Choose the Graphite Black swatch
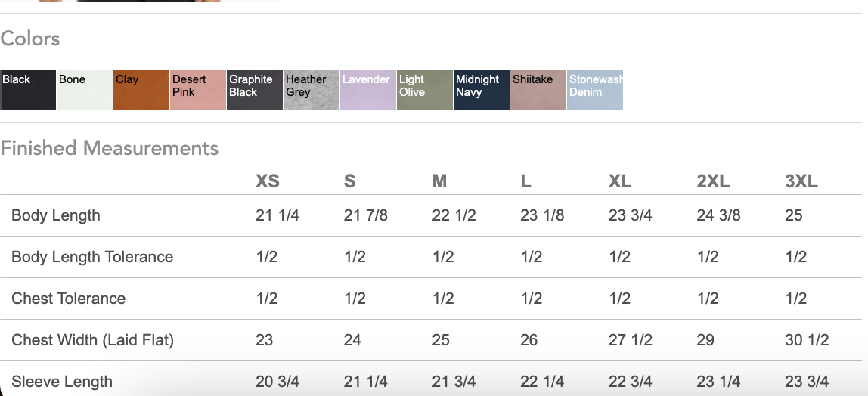This screenshot has width=868, height=396. 255,90
